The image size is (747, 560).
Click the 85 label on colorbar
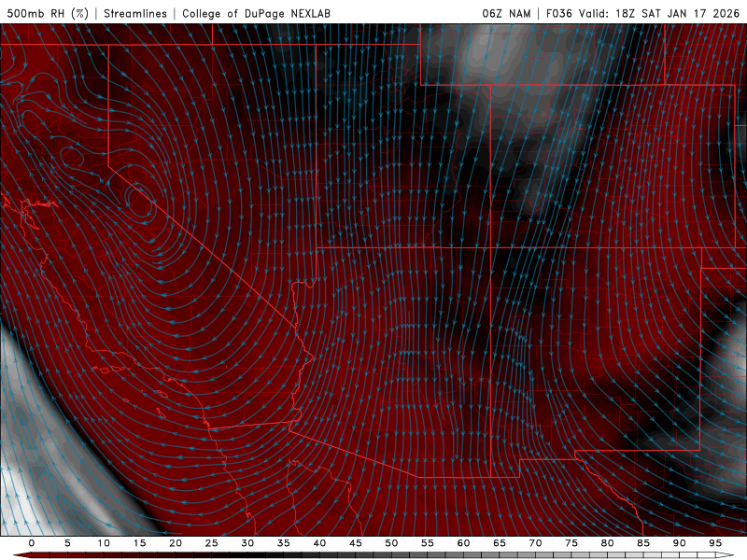click(643, 543)
